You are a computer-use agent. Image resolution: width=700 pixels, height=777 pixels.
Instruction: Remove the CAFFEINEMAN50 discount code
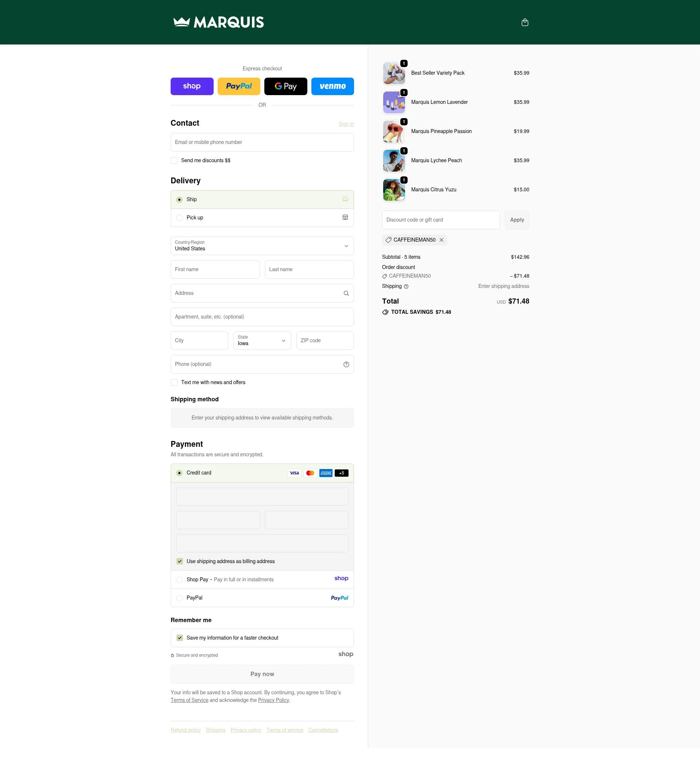coord(442,240)
